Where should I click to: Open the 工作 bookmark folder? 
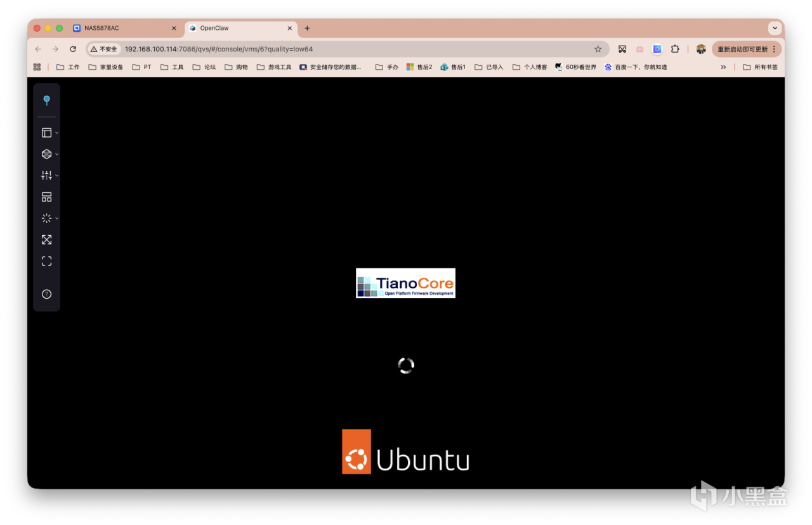[x=68, y=67]
